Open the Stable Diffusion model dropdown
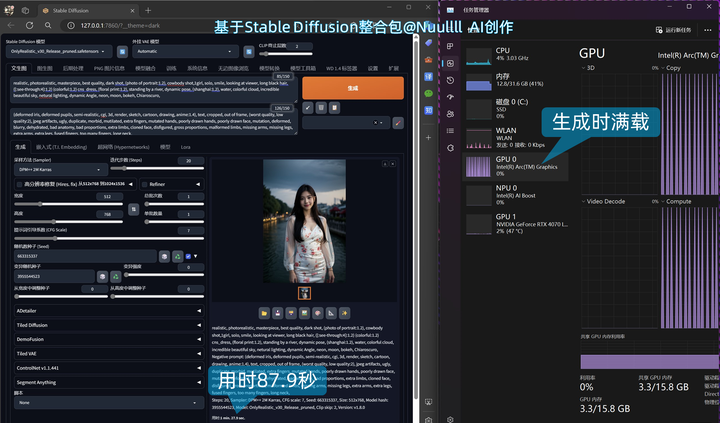Viewport: 720px width, 423px height. [x=58, y=51]
